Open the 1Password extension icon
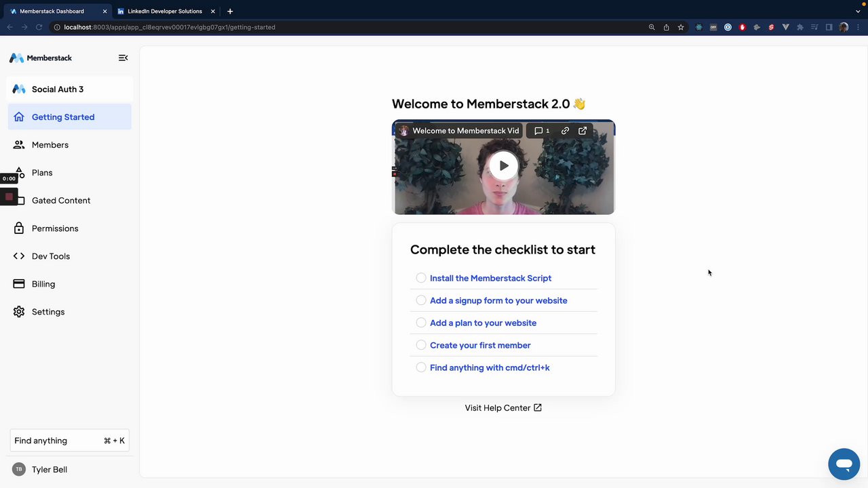The image size is (868, 488). 728,27
